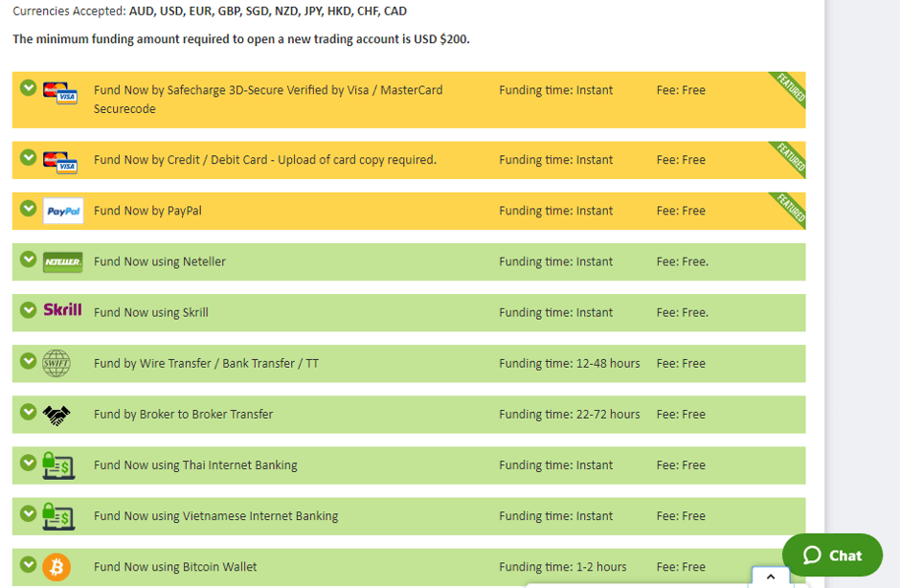Click the minimum funding amount USD $200 sentence
900x588 pixels.
pos(241,39)
